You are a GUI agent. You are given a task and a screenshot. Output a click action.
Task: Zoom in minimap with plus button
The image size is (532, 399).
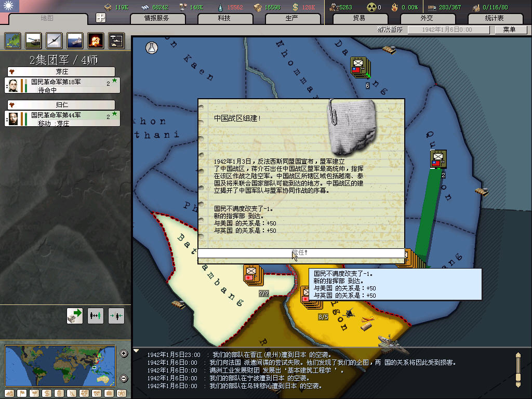coord(124,353)
